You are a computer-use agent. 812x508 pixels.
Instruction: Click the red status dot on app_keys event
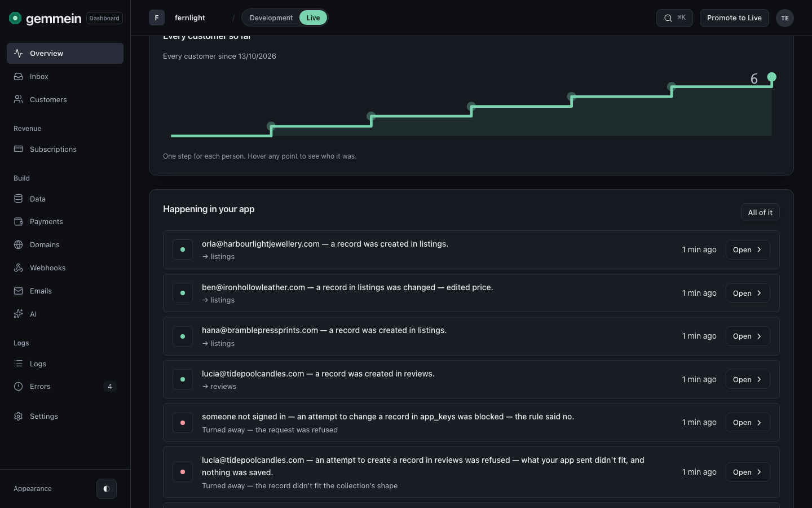tap(183, 423)
